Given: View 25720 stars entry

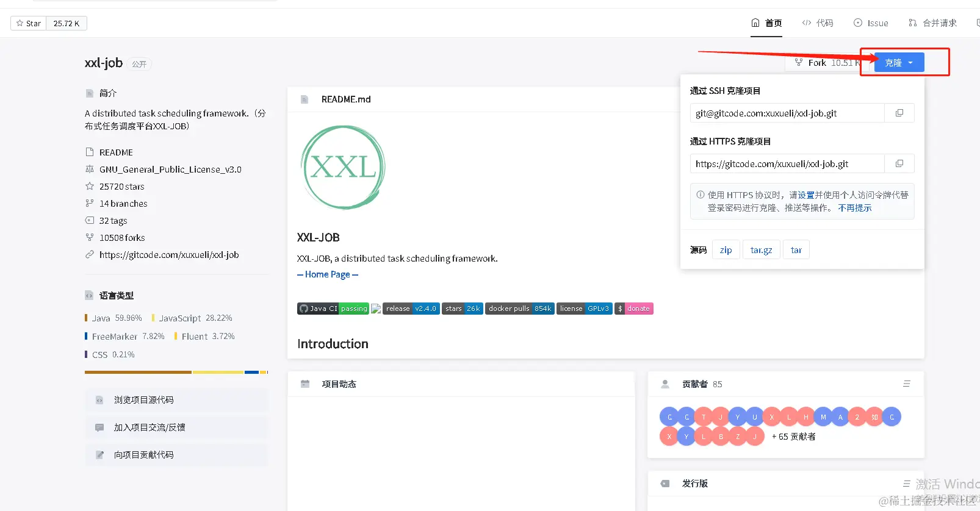Looking at the screenshot, I should (x=122, y=187).
